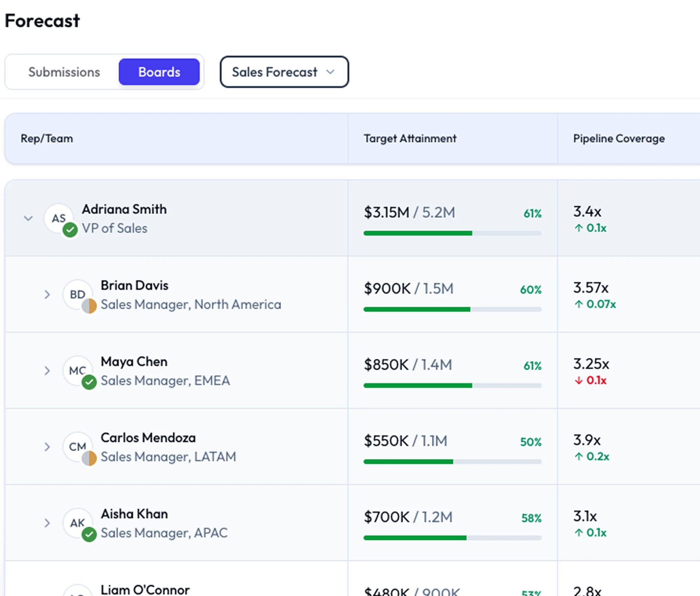The image size is (700, 596).
Task: Expand Carlos Mendoza row
Action: tap(47, 447)
